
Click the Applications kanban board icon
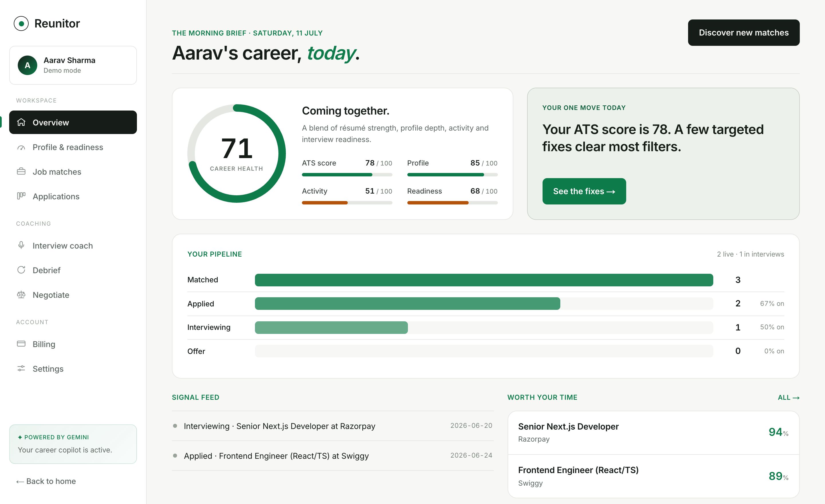pos(21,196)
